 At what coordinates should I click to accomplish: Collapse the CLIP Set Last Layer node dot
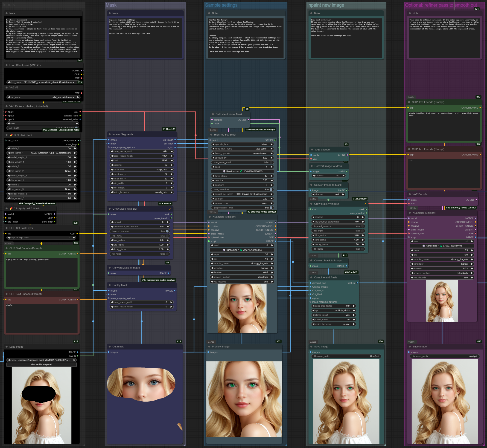pyautogui.click(x=6, y=228)
